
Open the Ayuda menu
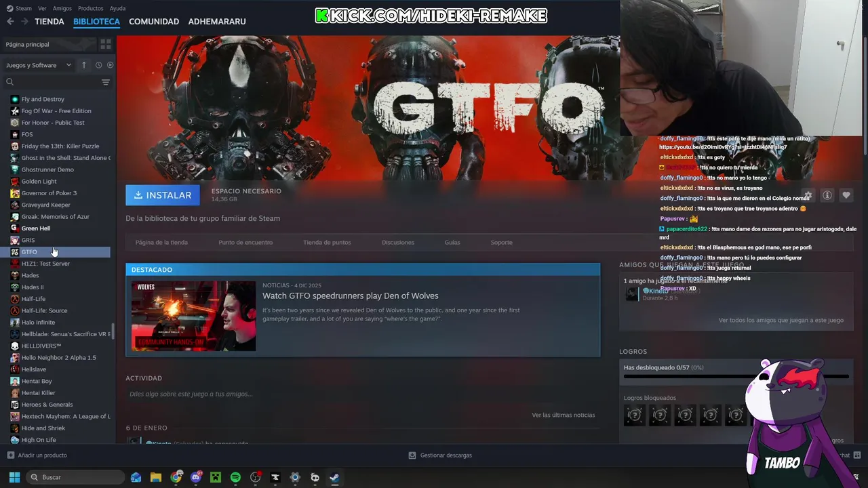[x=117, y=8]
